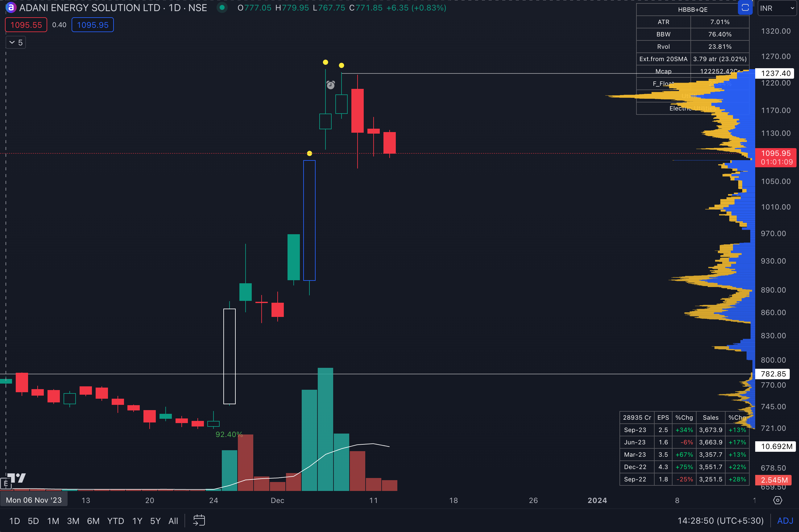Select the 6M time range
The height and width of the screenshot is (532, 799).
[93, 521]
